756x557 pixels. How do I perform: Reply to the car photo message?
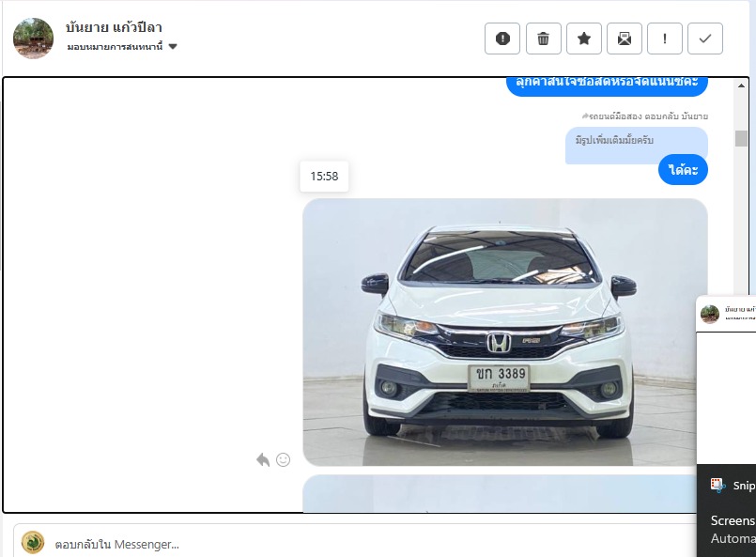263,459
